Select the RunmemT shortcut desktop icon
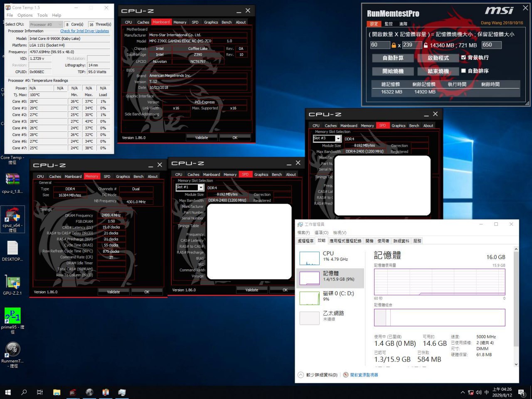This screenshot has height=399, width=532. point(12,355)
